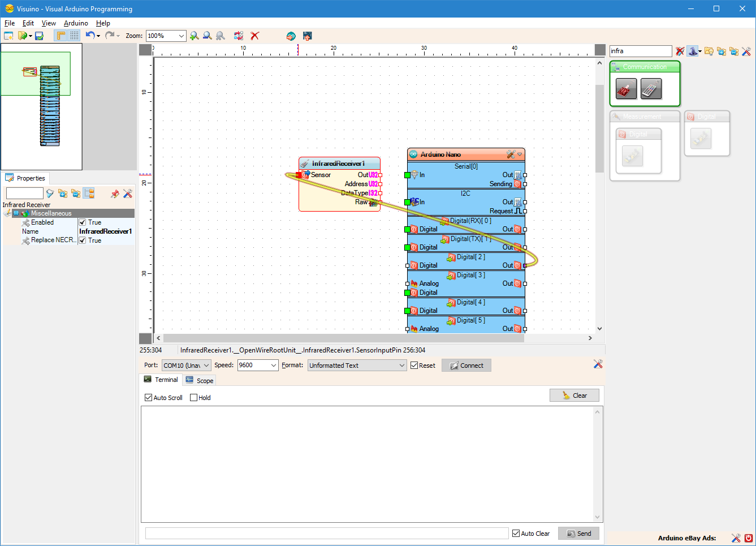Open the Zoom percentage combo box
The image size is (756, 546).
click(x=166, y=36)
